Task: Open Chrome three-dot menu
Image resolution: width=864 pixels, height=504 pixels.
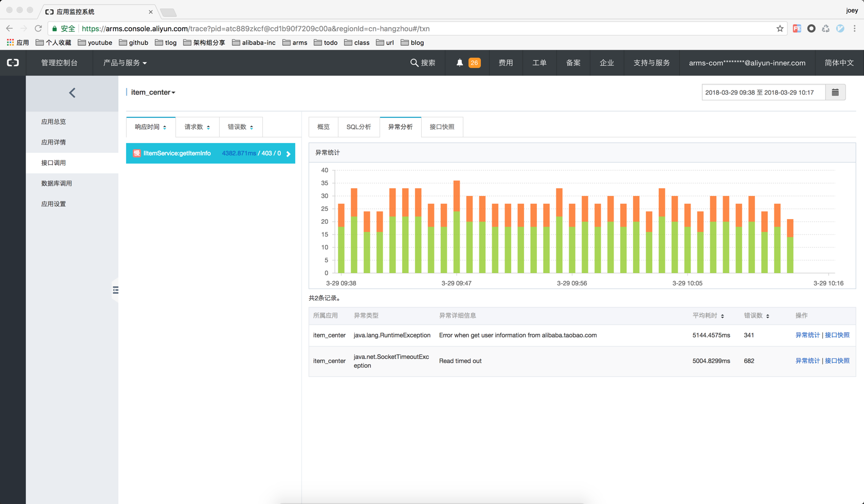Action: [x=855, y=29]
